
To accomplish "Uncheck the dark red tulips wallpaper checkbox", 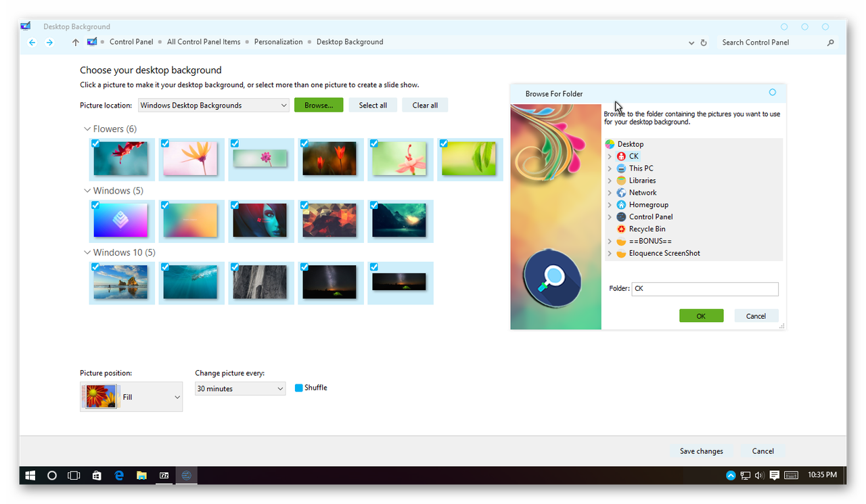I will pos(304,143).
